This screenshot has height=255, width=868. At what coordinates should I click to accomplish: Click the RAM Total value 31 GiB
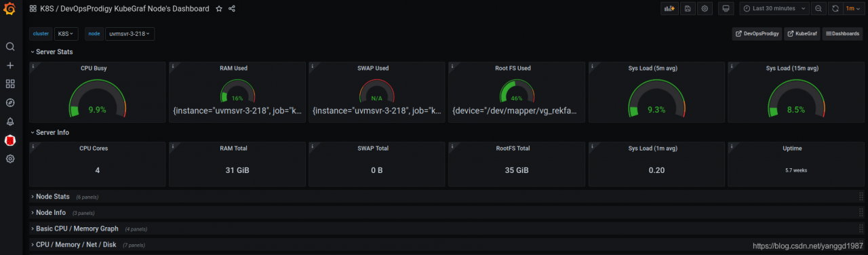point(237,170)
